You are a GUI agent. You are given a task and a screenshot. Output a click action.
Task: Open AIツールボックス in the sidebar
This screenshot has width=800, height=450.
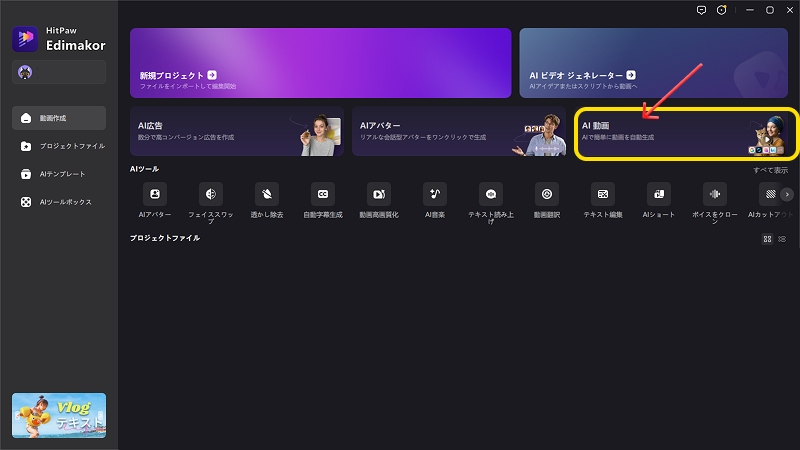tap(59, 202)
